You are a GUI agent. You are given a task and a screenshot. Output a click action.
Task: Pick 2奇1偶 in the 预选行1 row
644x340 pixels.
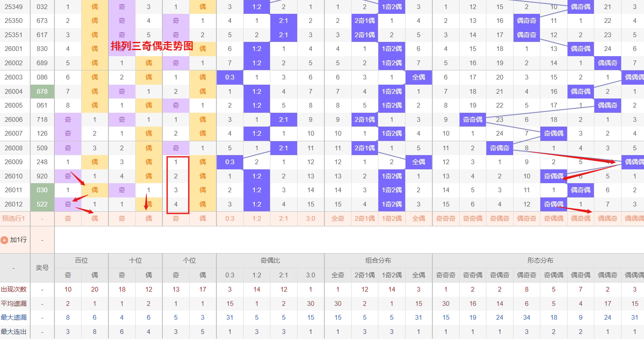point(365,219)
